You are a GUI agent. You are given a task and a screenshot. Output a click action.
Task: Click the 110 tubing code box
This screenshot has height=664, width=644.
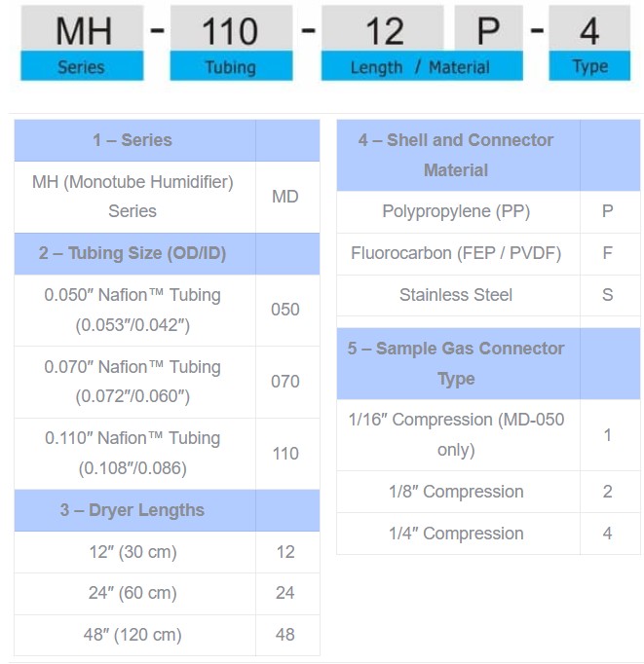[231, 29]
